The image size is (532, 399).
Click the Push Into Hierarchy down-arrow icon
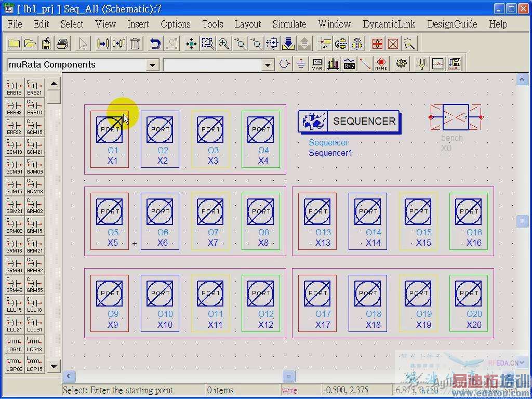[x=288, y=44]
